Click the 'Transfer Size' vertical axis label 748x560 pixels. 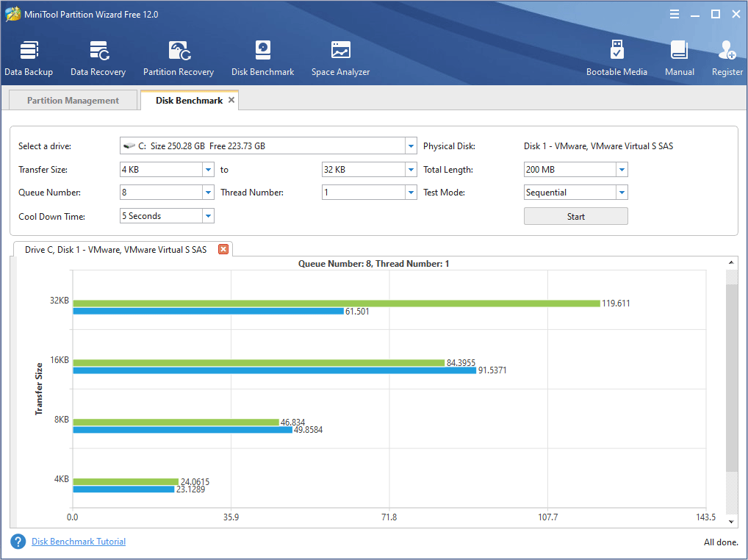pyautogui.click(x=39, y=389)
